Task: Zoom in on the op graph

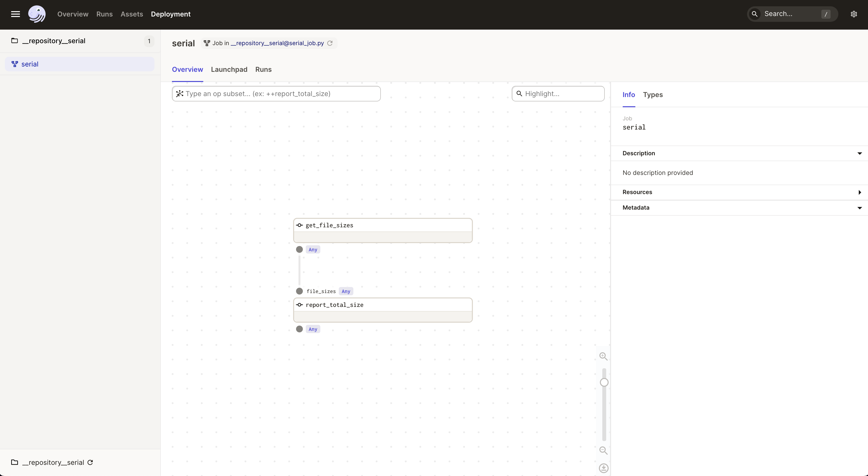Action: 603,356
